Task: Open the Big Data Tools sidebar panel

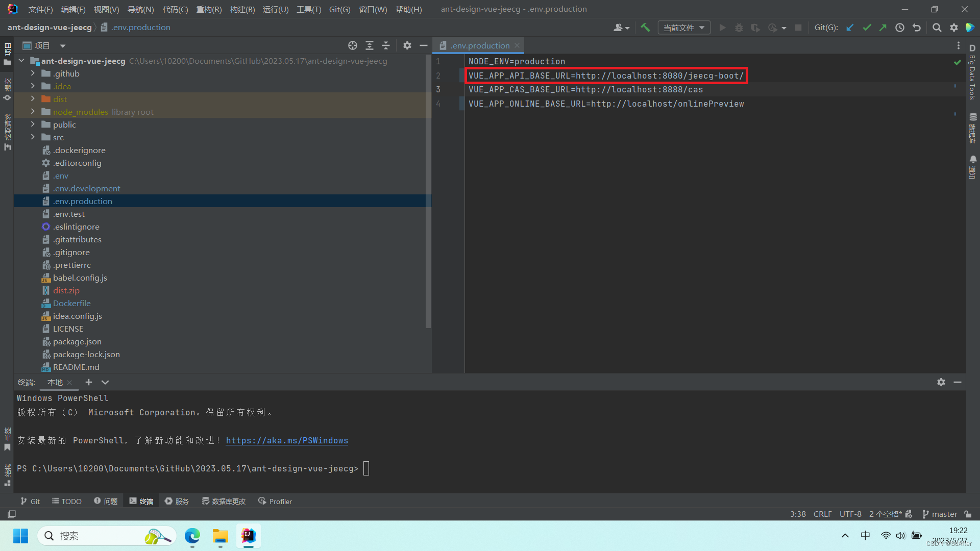Action: (972, 77)
